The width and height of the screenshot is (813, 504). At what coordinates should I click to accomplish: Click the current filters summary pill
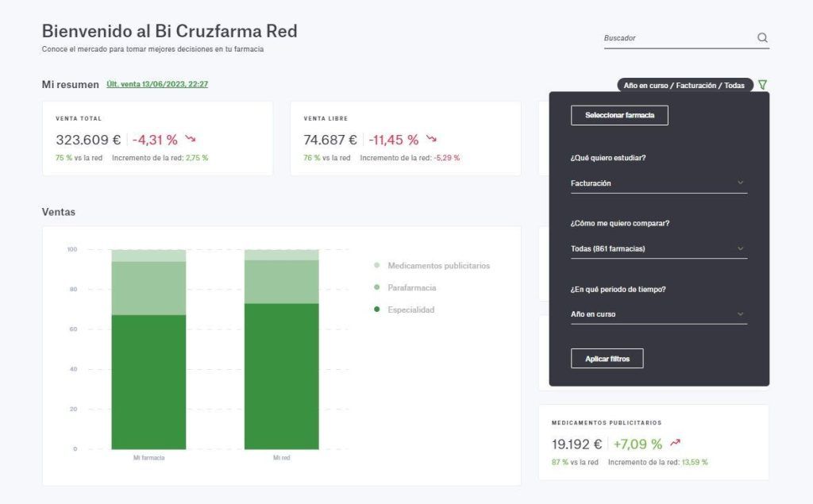pos(684,85)
